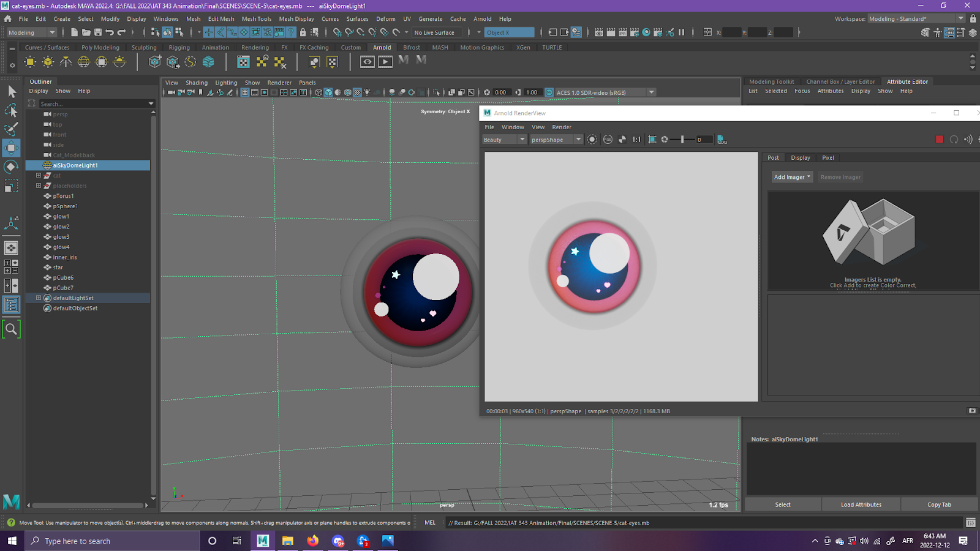980x551 pixels.
Task: Click the Arnold RenderView shelf icon
Action: [x=367, y=61]
